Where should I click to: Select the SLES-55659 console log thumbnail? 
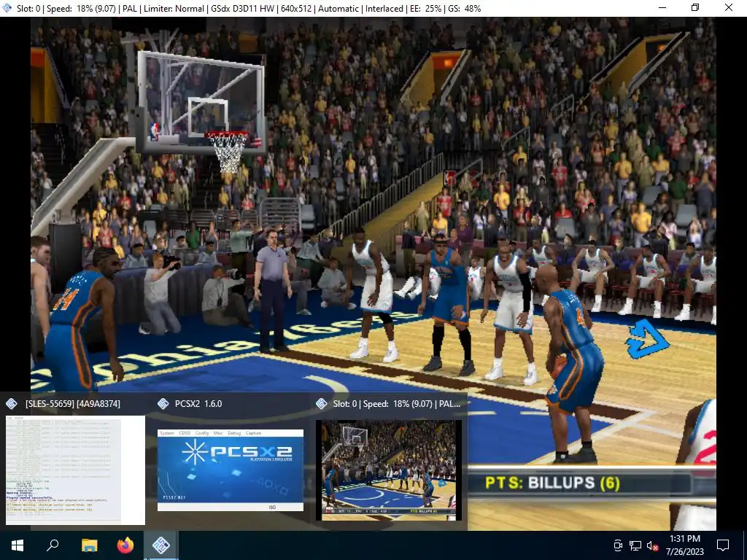(75, 470)
